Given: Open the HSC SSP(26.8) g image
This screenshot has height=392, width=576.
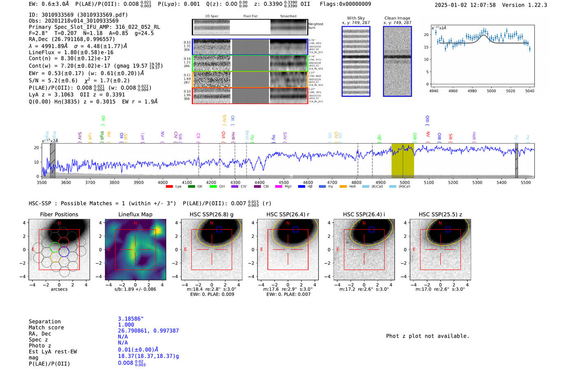Looking at the screenshot, I should click(211, 250).
